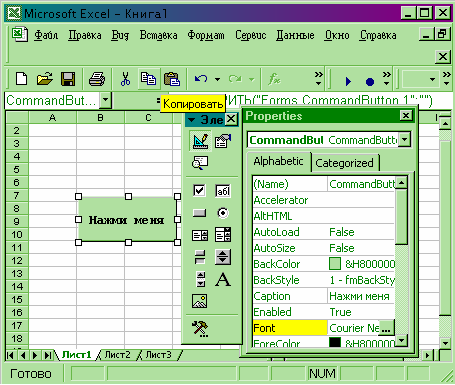Image resolution: width=455 pixels, height=385 pixels.
Task: Insert function with the fx icon
Action: tap(274, 79)
